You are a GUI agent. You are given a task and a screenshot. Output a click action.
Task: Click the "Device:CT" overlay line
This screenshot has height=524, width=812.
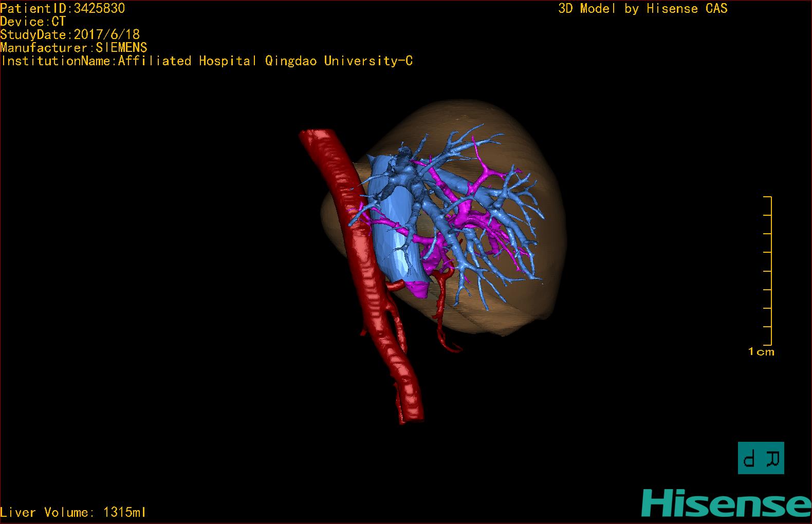pos(33,22)
